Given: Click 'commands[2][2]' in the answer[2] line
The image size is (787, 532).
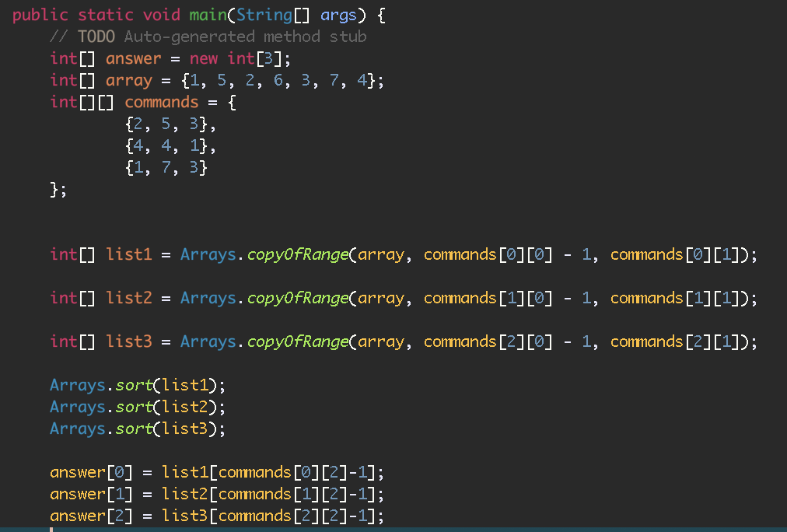Looking at the screenshot, I should pyautogui.click(x=282, y=516).
